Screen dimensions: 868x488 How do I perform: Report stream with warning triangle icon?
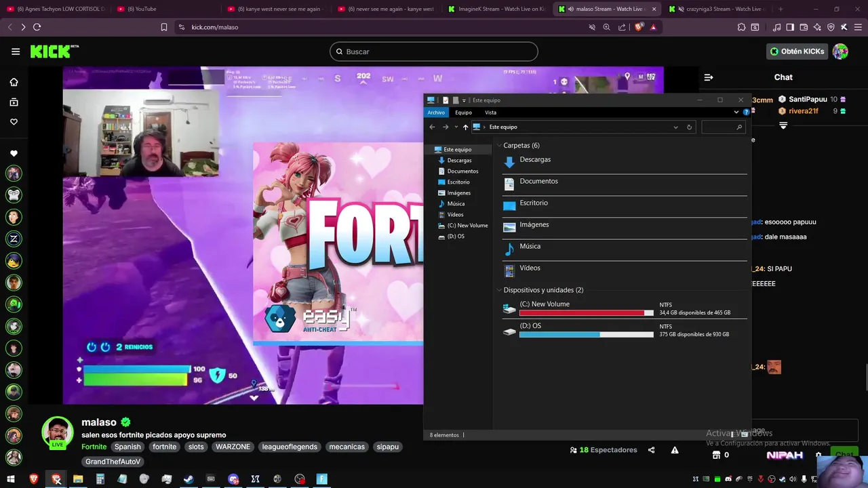point(675,450)
